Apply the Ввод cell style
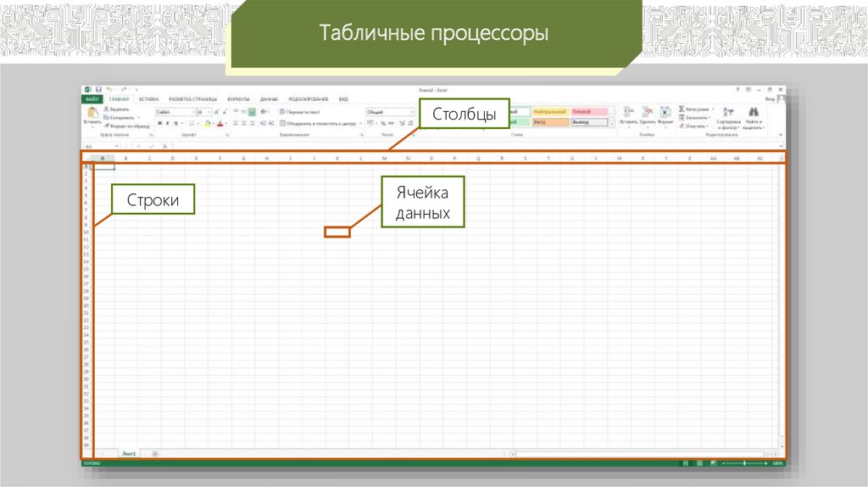 pyautogui.click(x=549, y=122)
